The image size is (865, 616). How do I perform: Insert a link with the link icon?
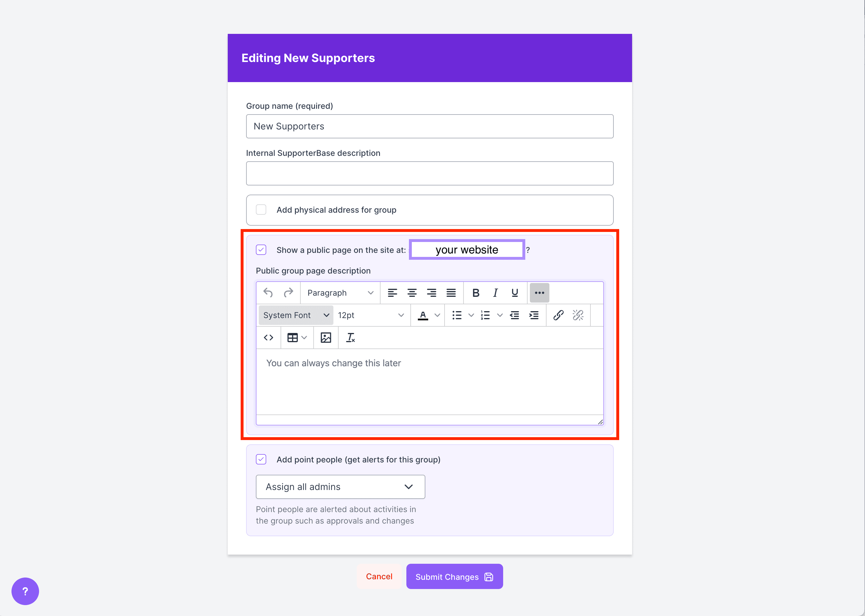point(558,315)
